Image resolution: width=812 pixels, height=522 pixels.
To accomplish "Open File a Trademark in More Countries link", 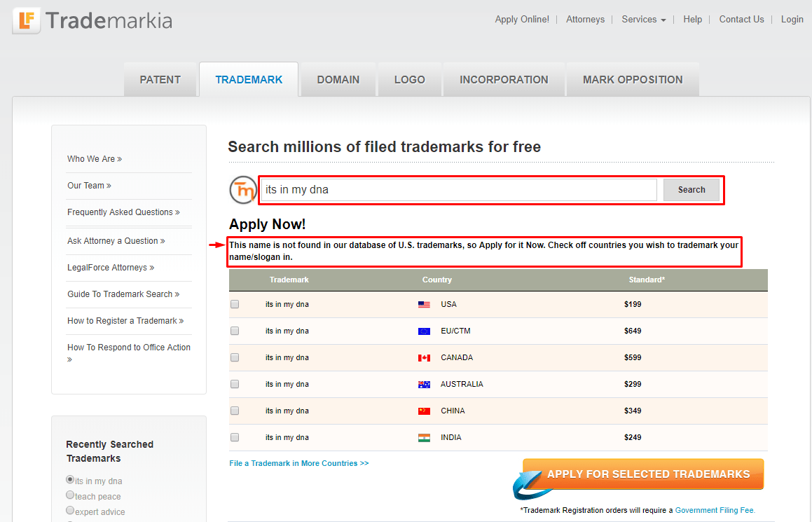I will coord(298,463).
